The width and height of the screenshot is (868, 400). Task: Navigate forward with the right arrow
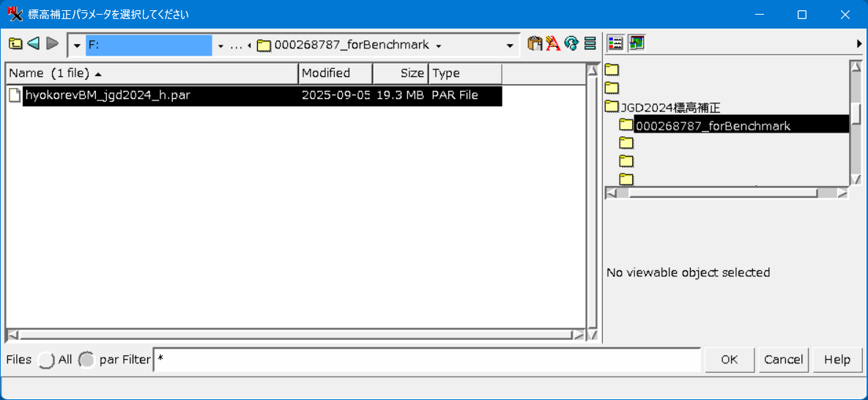(x=52, y=44)
